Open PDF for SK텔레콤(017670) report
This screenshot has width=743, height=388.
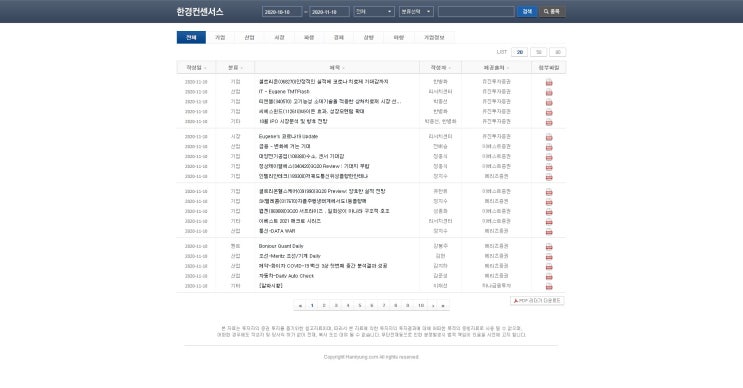pyautogui.click(x=549, y=201)
